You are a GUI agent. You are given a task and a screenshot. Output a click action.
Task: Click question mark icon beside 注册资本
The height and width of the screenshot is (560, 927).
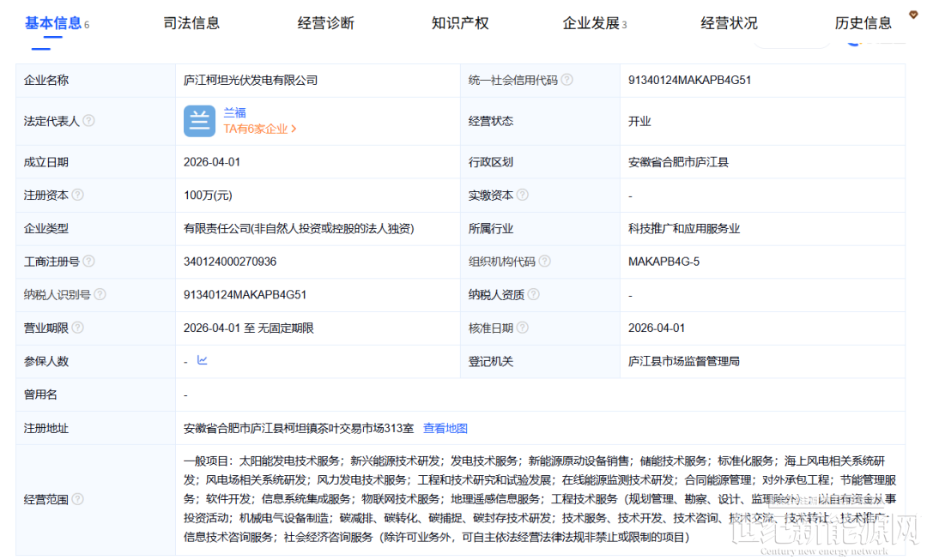[x=77, y=196]
